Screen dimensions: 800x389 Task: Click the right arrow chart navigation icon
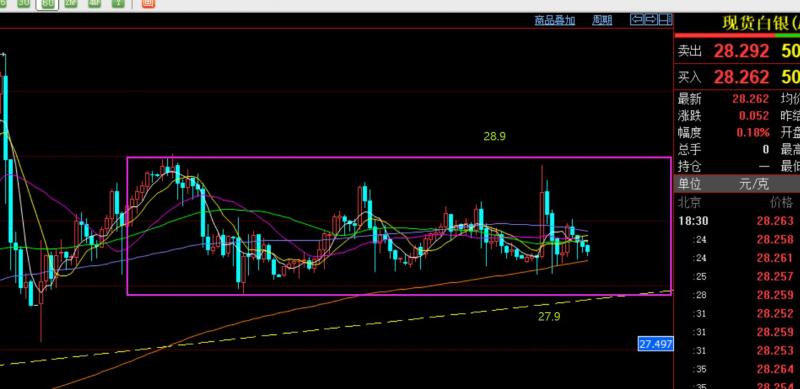tap(651, 20)
